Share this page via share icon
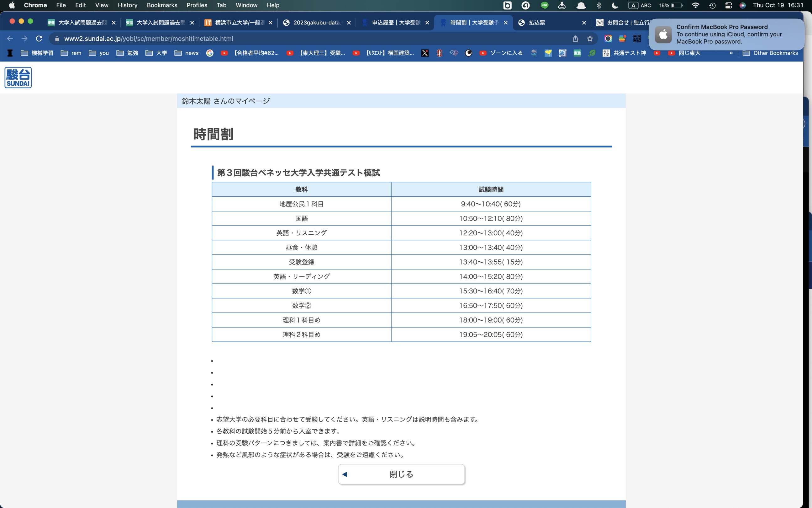812x508 pixels. pyautogui.click(x=575, y=39)
